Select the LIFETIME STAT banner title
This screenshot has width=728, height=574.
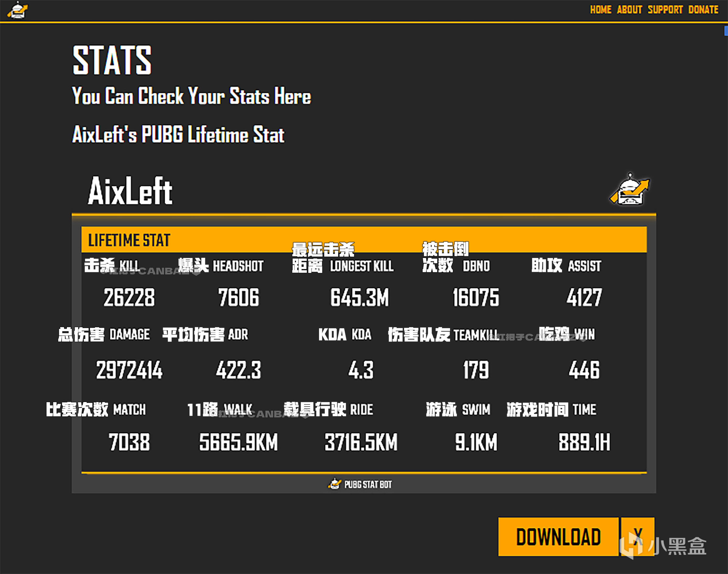[x=129, y=240]
